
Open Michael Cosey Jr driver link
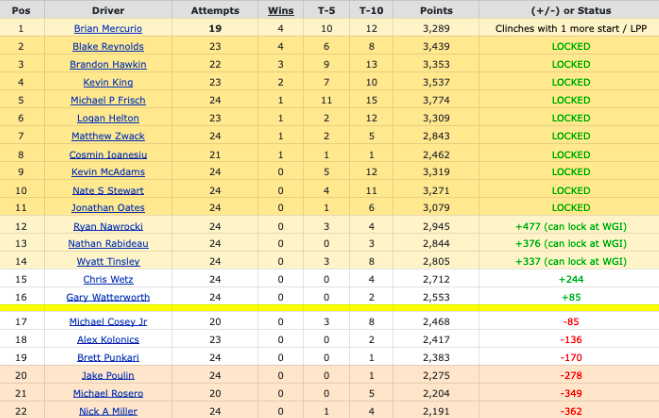(x=108, y=322)
